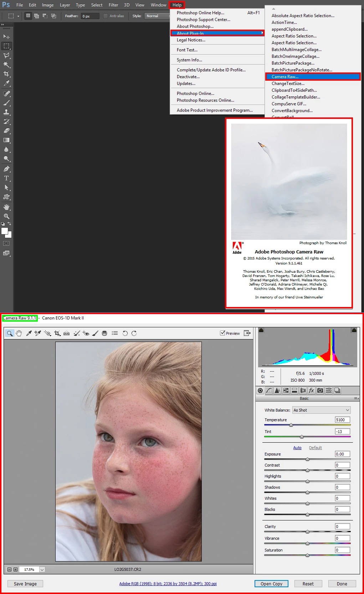Enable Subtract from selection mode

[x=45, y=16]
